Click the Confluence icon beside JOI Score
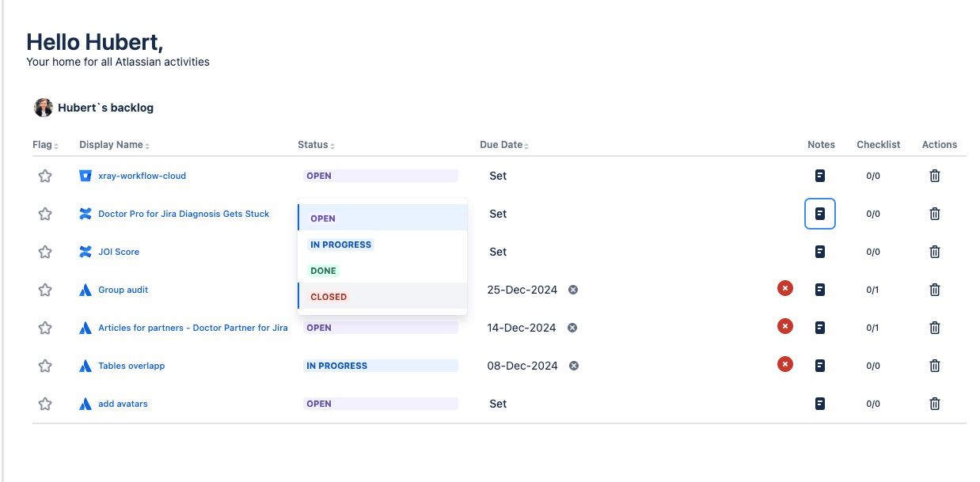This screenshot has width=980, height=482. click(x=85, y=252)
